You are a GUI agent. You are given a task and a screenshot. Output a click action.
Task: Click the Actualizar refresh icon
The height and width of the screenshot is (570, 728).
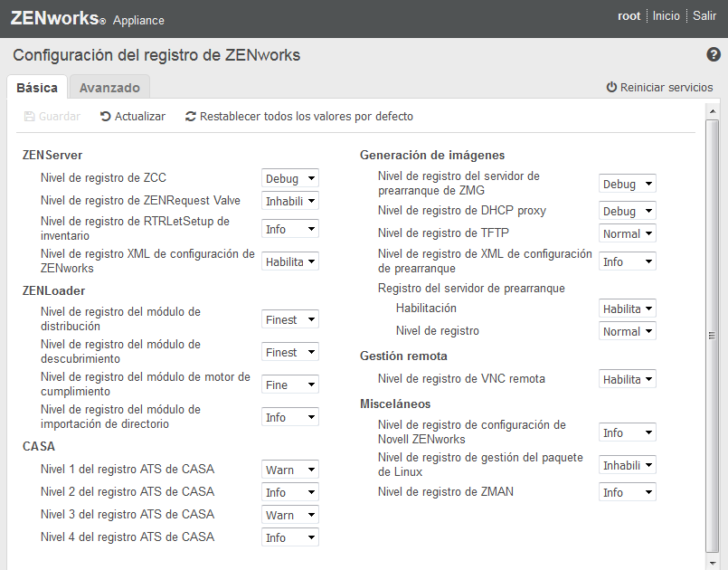(x=106, y=117)
